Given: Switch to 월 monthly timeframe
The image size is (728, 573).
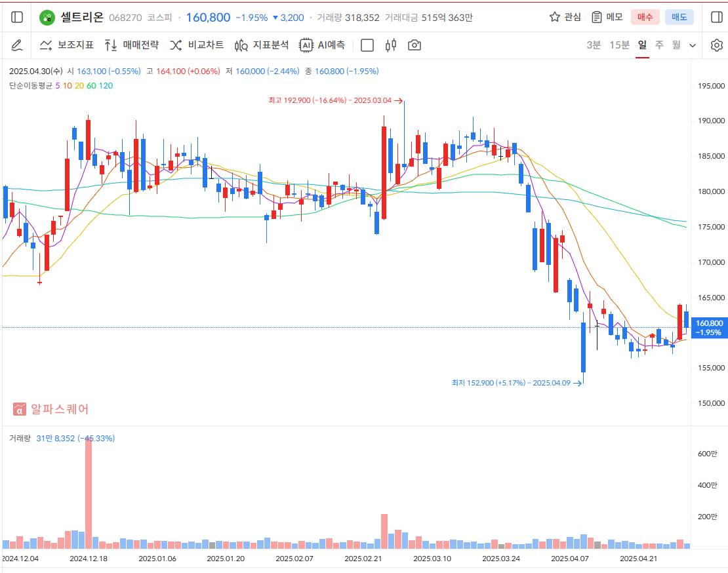Looking at the screenshot, I should point(676,45).
